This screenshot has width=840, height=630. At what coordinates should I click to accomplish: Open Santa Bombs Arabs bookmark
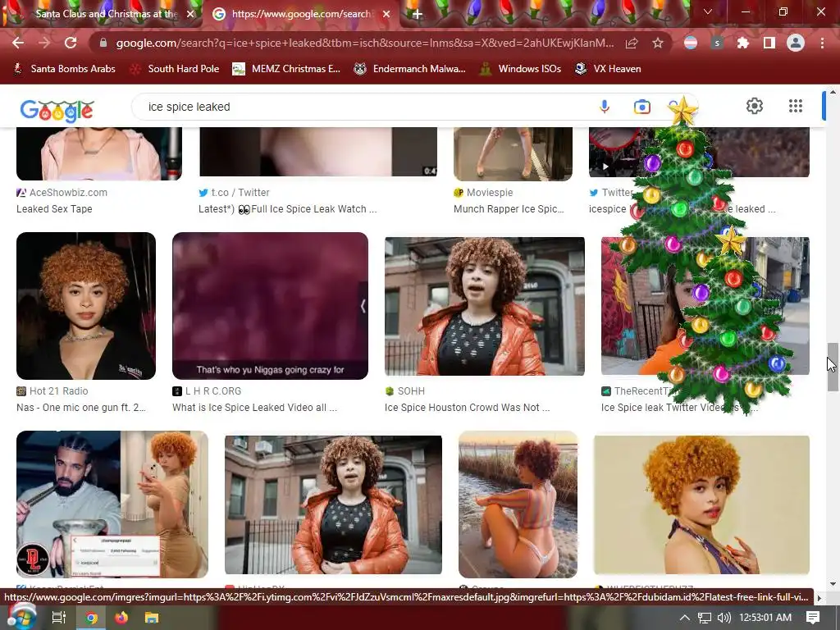tap(65, 69)
